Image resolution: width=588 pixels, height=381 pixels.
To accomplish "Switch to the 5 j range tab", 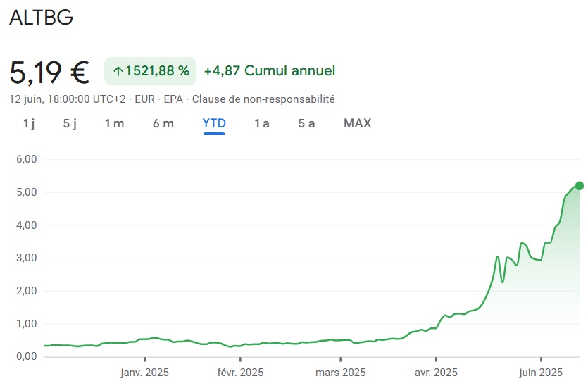I will click(x=70, y=123).
